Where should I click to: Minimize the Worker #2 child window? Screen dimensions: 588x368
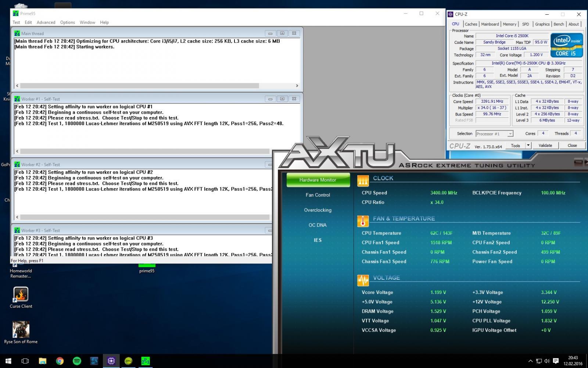tap(269, 164)
